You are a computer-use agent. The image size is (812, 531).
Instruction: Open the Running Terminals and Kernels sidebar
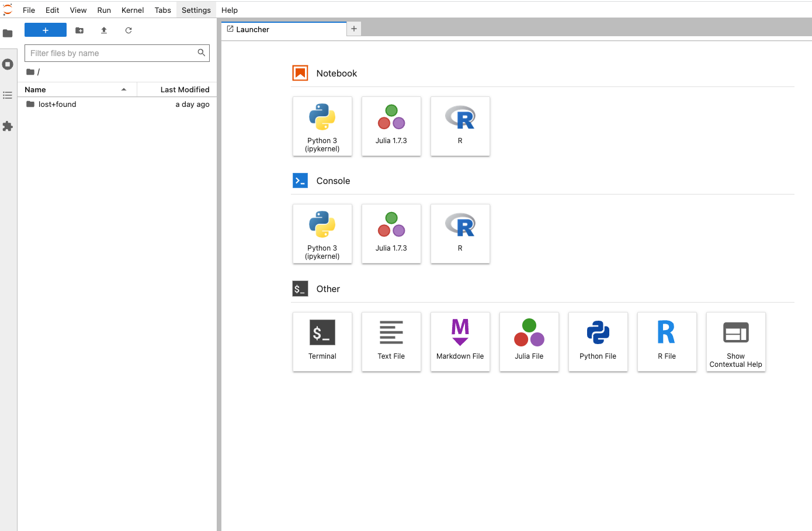pos(8,64)
